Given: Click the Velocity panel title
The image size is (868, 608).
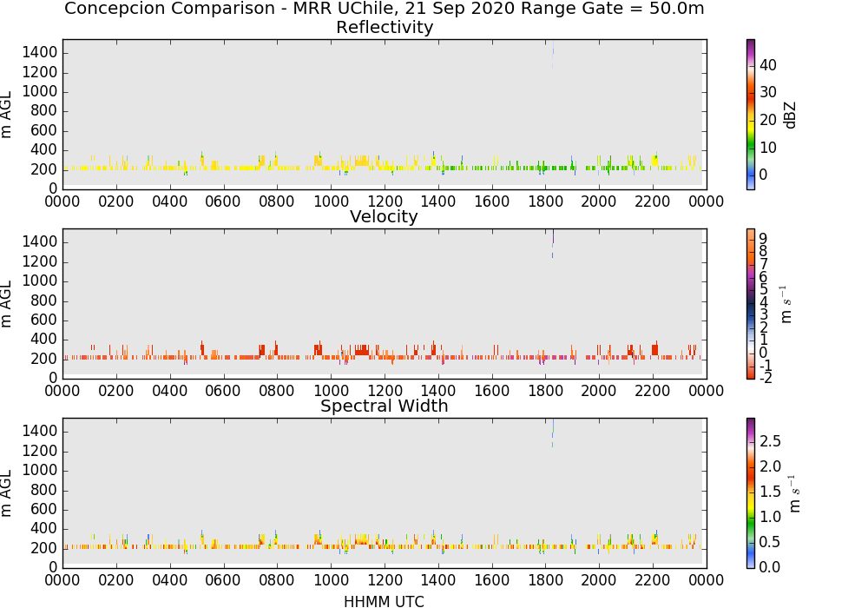Looking at the screenshot, I should pos(384,216).
